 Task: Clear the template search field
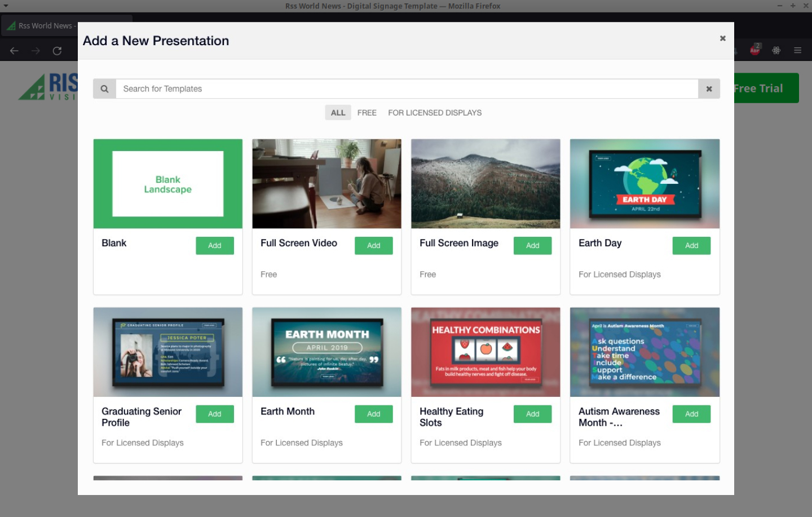coord(709,89)
